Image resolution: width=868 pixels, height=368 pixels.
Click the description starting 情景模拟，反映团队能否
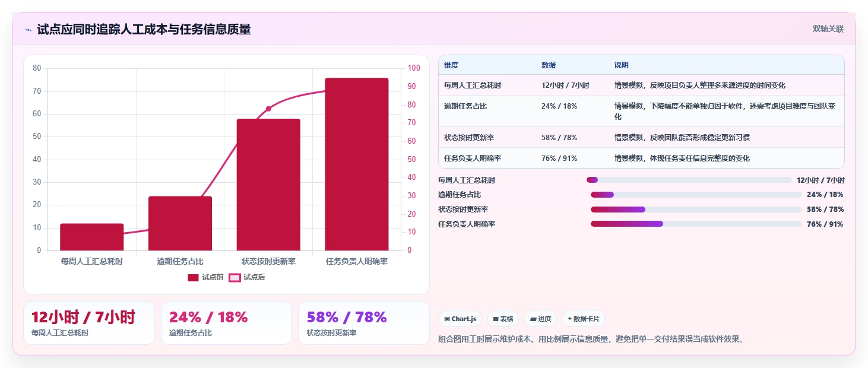pyautogui.click(x=682, y=138)
